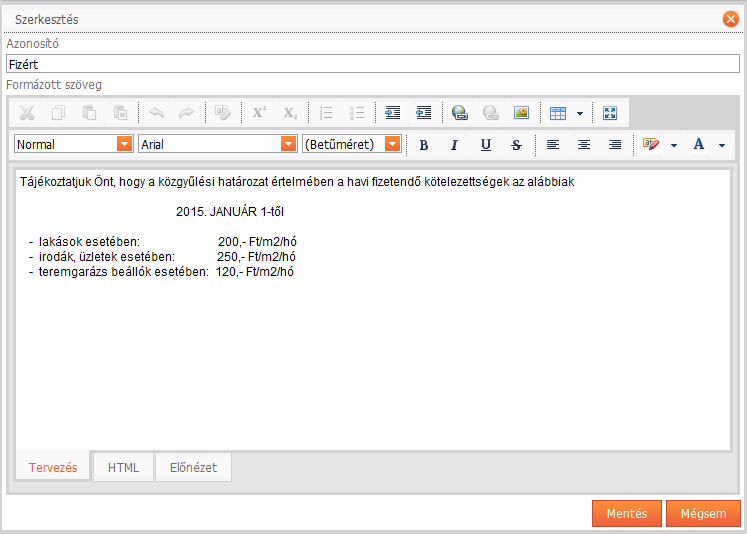Toggle Bold formatting
The width and height of the screenshot is (747, 534).
424,145
